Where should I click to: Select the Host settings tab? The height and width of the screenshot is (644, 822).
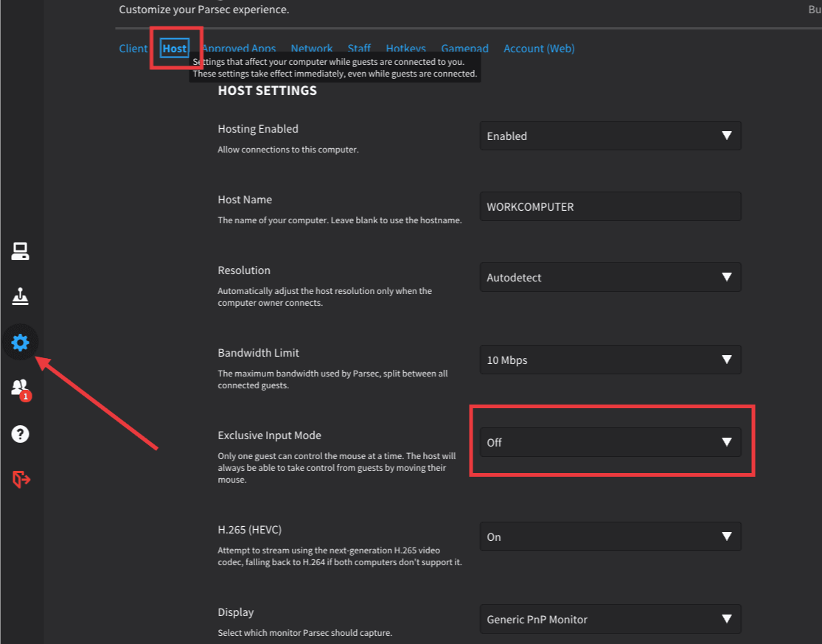pyautogui.click(x=175, y=49)
